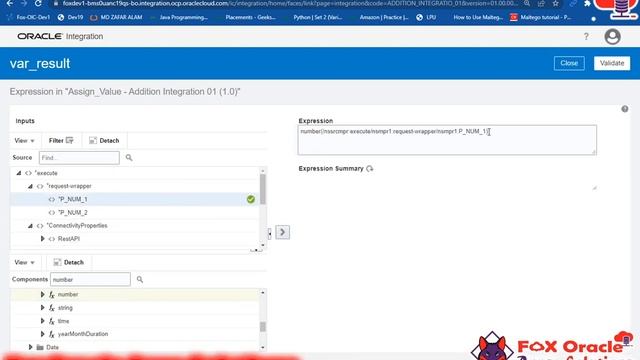Open the LPU bookmark

click(x=426, y=18)
